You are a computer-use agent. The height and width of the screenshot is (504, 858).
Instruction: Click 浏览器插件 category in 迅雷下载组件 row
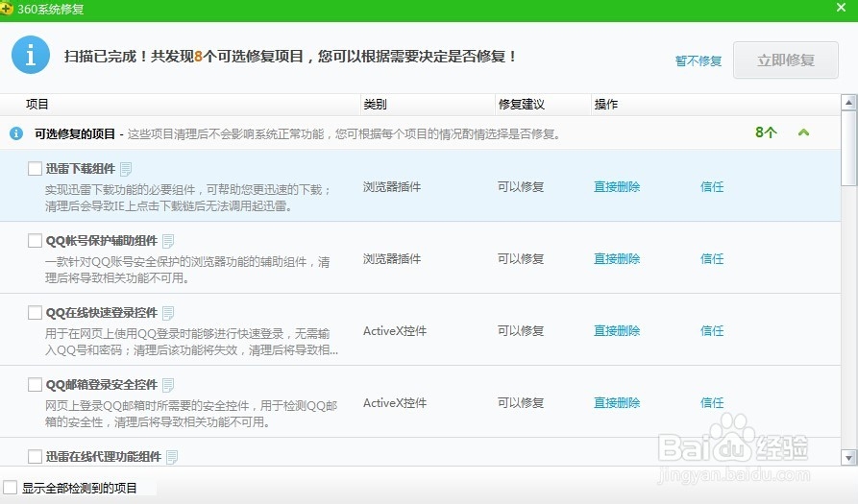392,187
